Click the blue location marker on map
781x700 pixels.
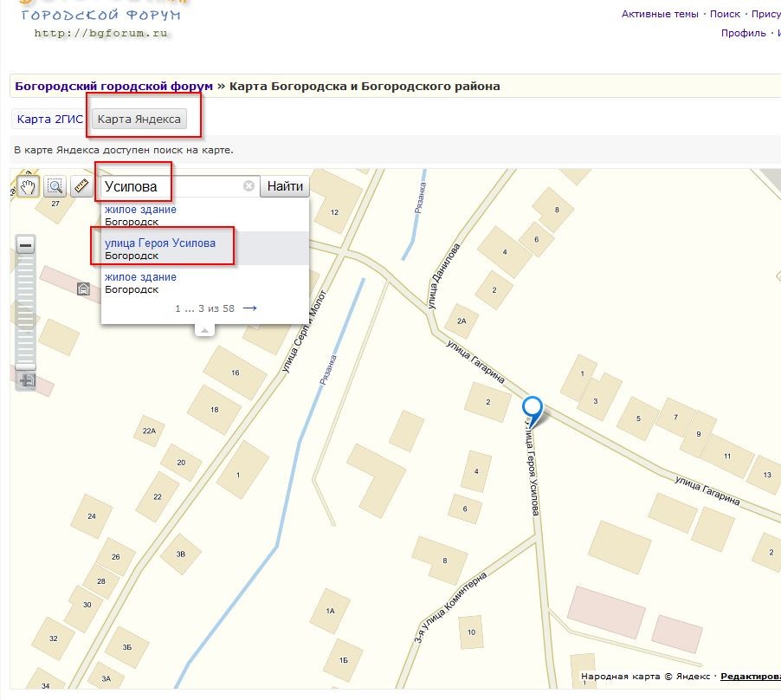click(532, 409)
